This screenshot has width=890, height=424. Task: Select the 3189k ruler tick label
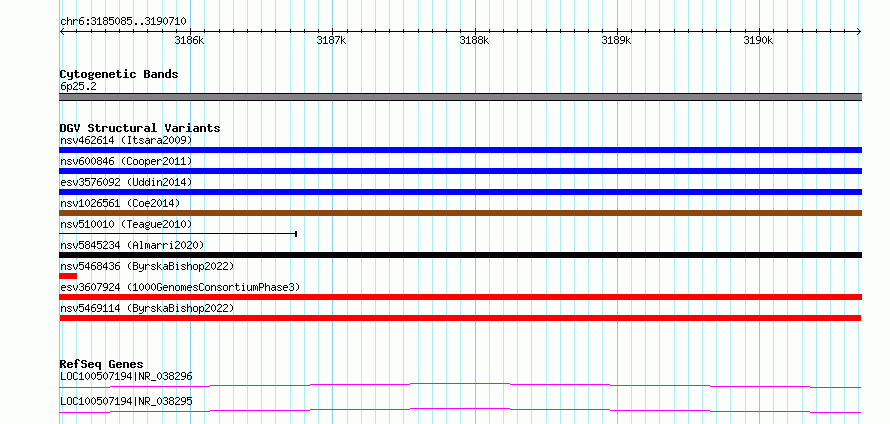(x=616, y=41)
